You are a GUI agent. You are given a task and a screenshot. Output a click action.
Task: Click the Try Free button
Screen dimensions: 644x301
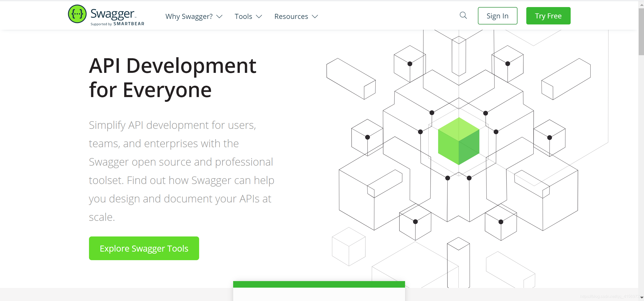[548, 16]
